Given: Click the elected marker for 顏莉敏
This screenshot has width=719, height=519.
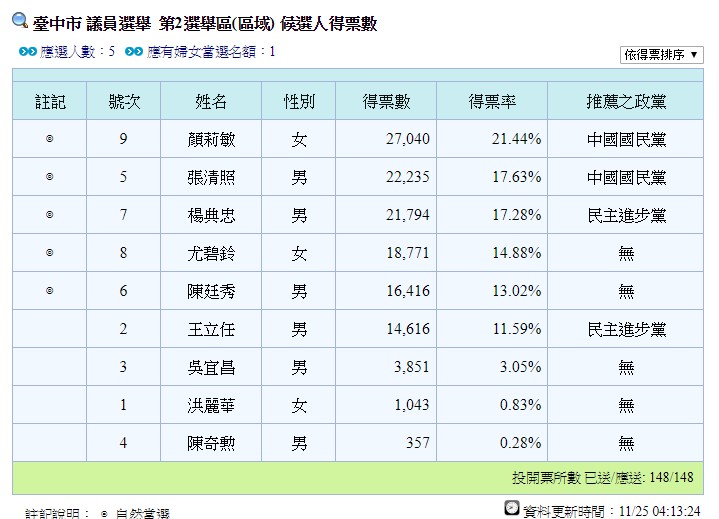Looking at the screenshot, I should point(49,139).
